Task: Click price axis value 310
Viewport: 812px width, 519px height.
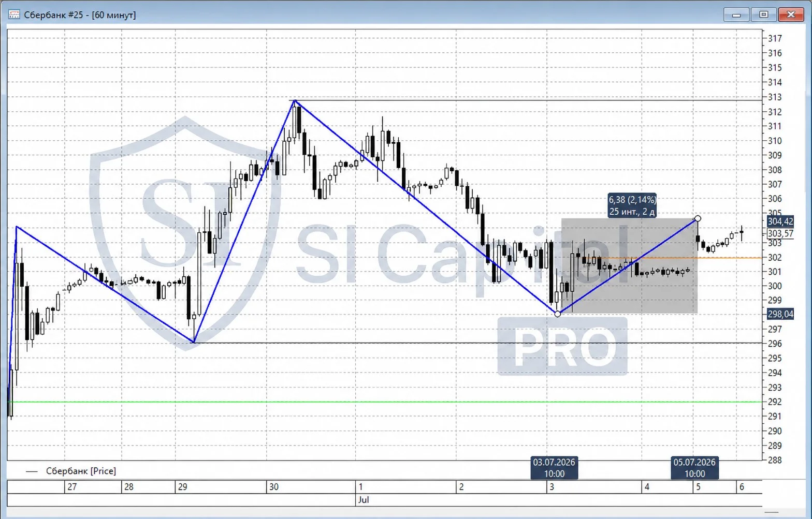Action: coord(775,141)
